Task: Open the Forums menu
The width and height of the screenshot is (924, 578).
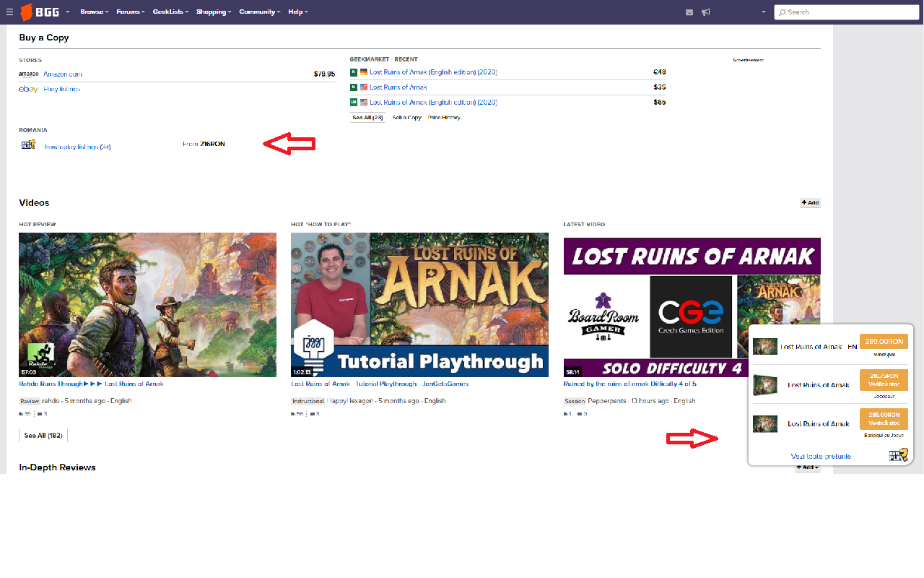Action: coord(131,12)
